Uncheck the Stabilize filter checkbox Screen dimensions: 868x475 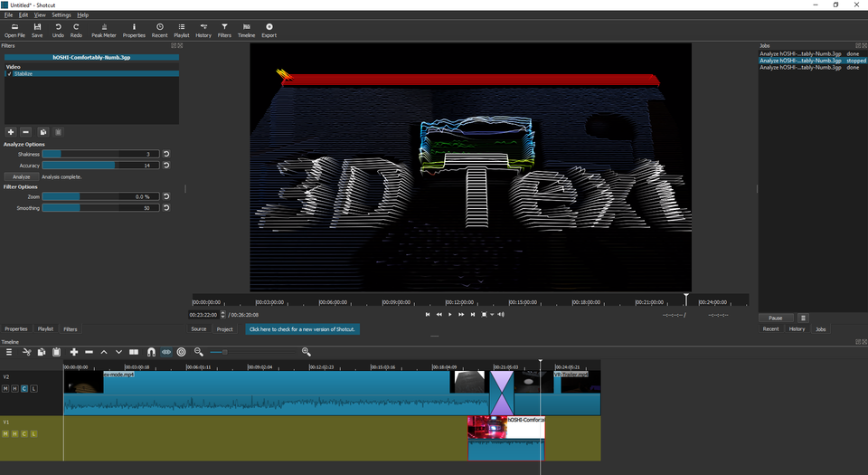[9, 74]
